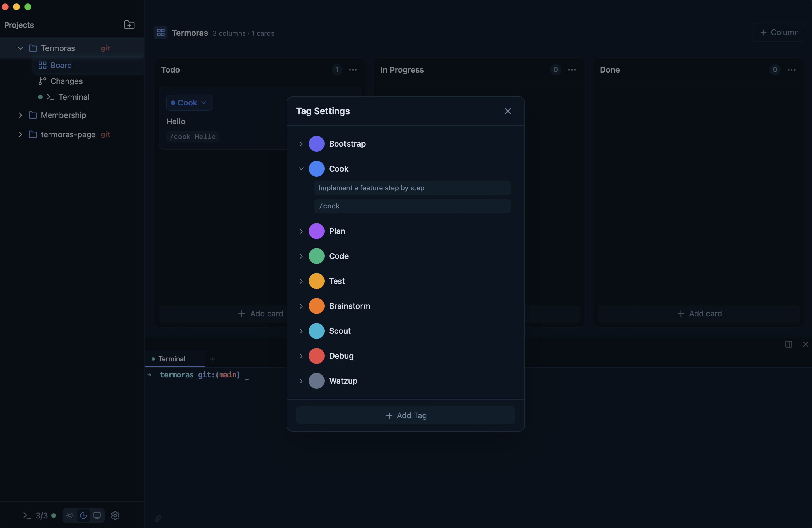Screen dimensions: 812x528
Task: Click the attachment paperclip icon near terminal
Action: [158, 518]
